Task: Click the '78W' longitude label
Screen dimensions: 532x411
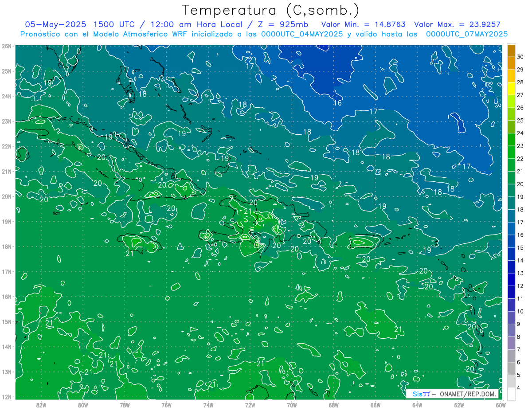Action: point(125,405)
